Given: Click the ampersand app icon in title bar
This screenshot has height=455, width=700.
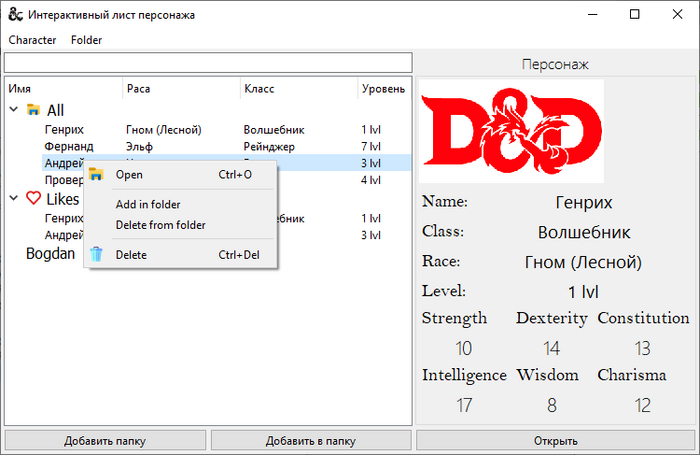Looking at the screenshot, I should click(x=15, y=14).
